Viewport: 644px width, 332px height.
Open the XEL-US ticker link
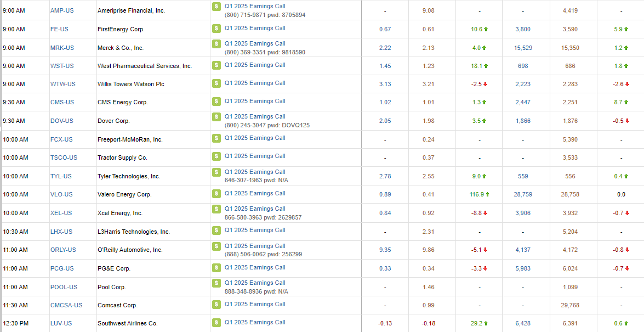tap(61, 213)
